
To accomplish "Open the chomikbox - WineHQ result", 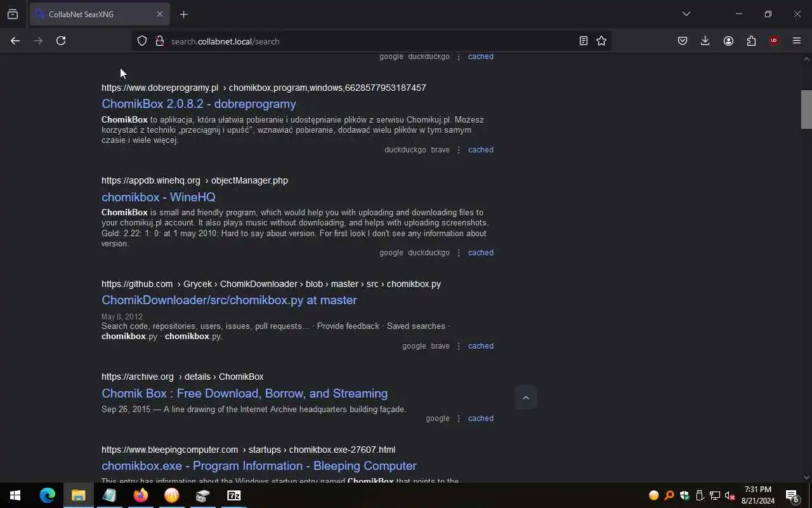I will point(159,197).
